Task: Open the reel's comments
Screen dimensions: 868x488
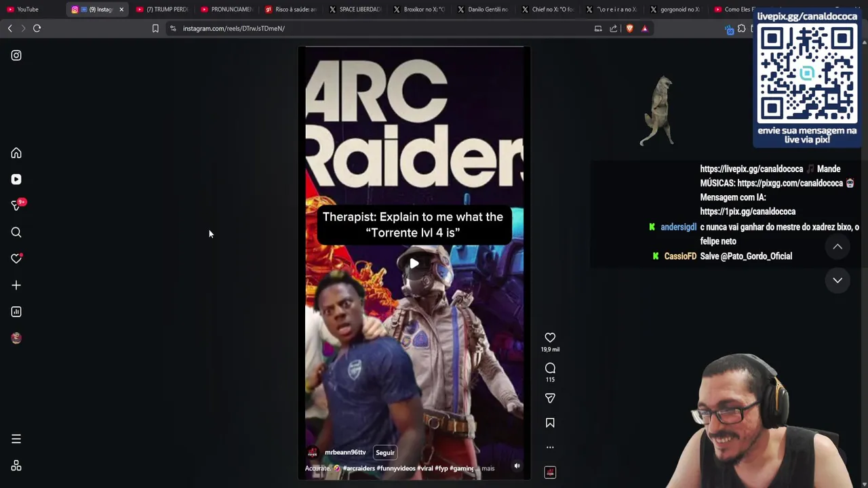Action: [x=550, y=368]
